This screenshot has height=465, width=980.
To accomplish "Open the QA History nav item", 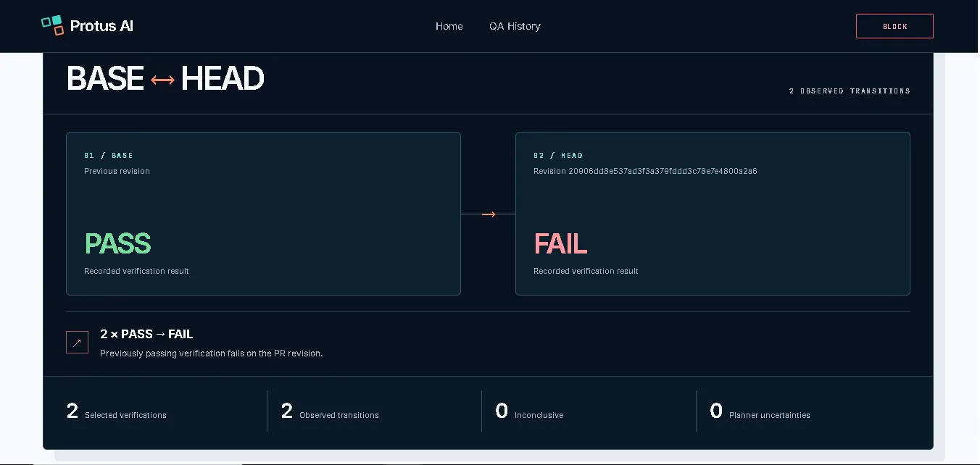I will [x=515, y=26].
